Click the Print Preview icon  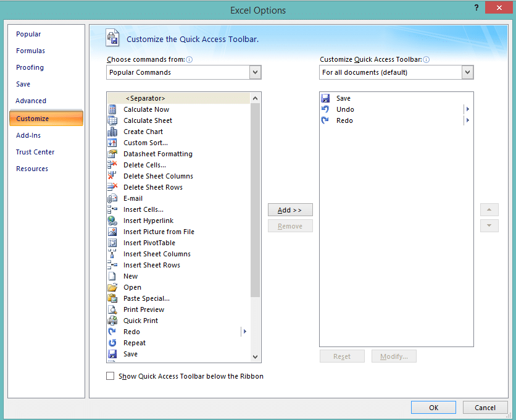click(112, 309)
